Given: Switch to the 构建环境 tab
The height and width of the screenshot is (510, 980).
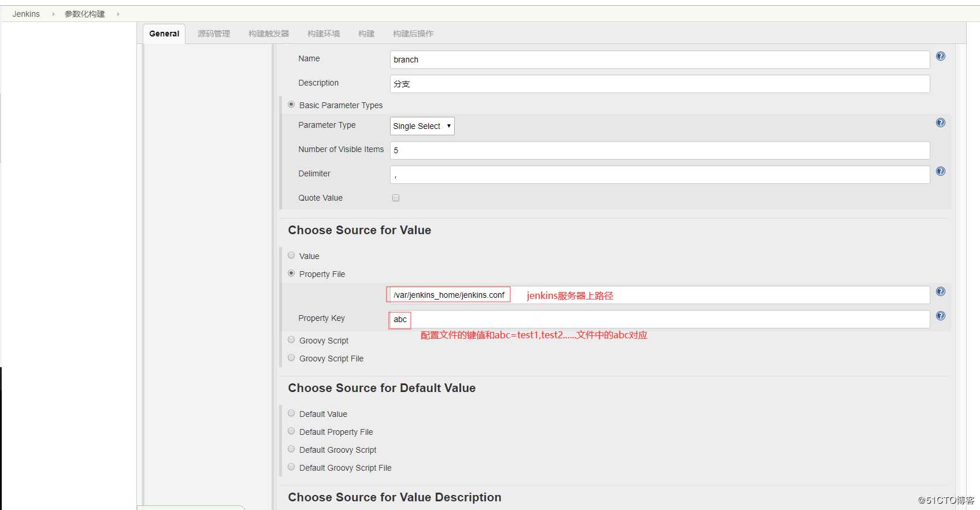Looking at the screenshot, I should (324, 34).
